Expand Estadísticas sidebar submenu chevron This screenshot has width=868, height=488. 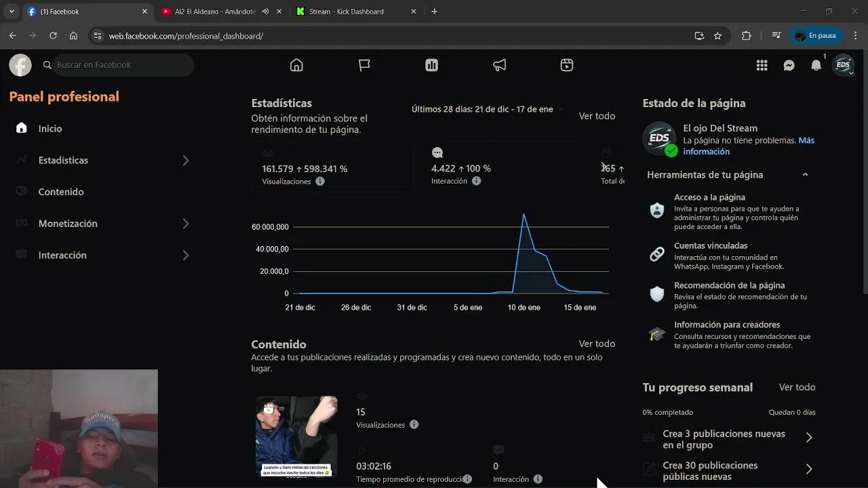pos(186,161)
